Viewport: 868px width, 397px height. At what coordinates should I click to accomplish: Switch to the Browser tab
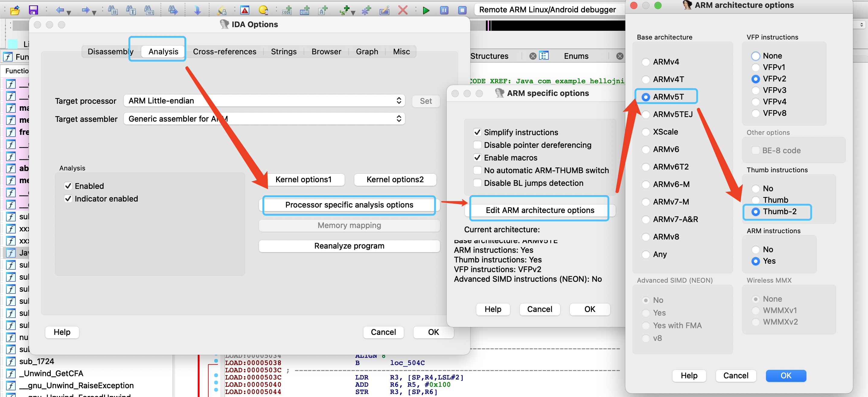tap(326, 52)
